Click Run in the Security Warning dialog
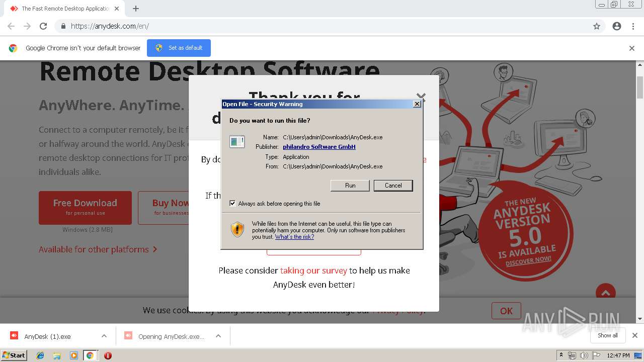Image resolution: width=644 pixels, height=362 pixels. point(350,186)
